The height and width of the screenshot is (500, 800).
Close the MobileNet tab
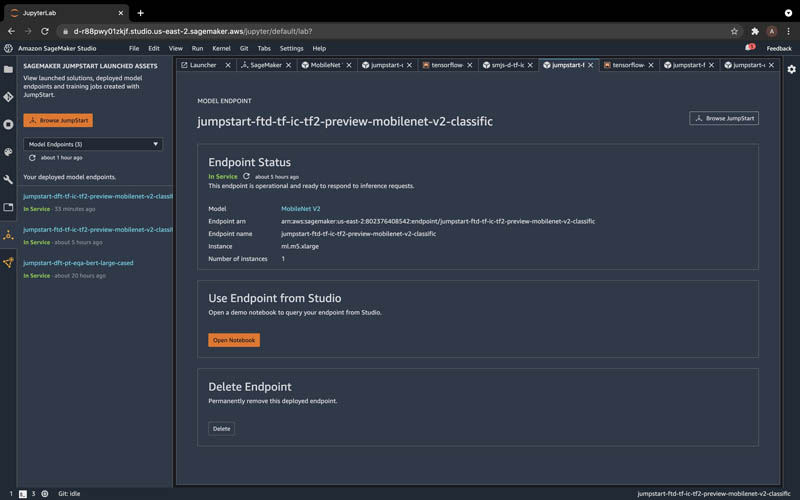(349, 65)
